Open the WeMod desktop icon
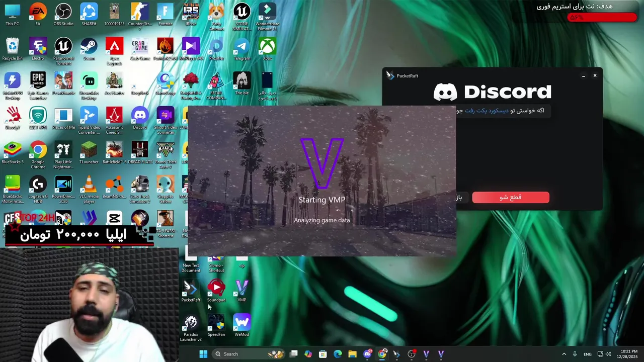Viewport: 644px width, 362px height. coord(242,325)
